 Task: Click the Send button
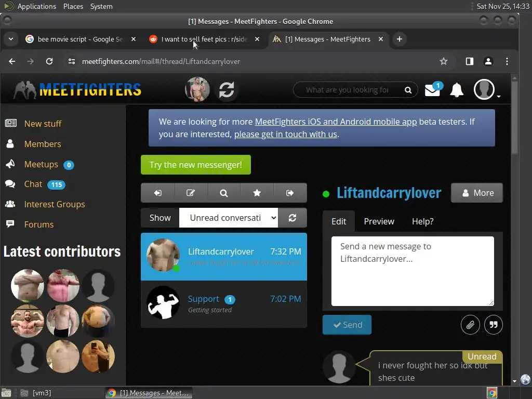pyautogui.click(x=347, y=325)
